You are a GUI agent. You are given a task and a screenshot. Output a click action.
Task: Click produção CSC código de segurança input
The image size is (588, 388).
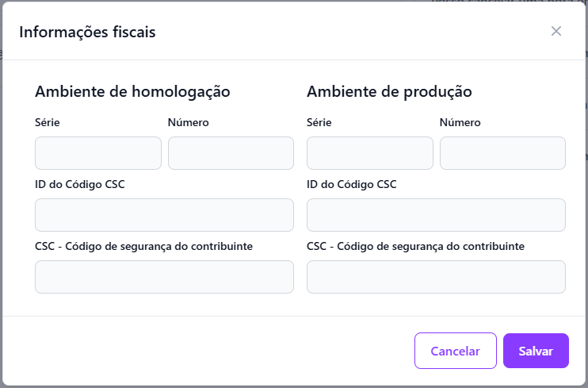tap(436, 277)
